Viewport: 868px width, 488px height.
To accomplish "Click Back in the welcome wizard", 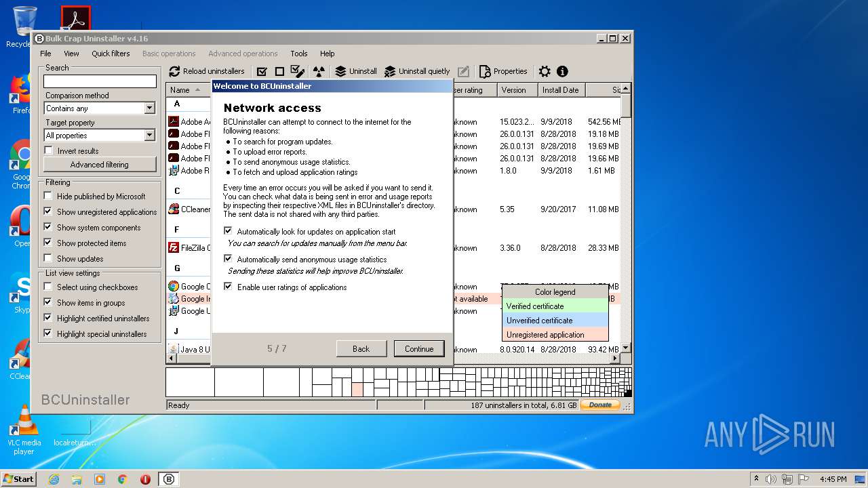I will click(361, 349).
